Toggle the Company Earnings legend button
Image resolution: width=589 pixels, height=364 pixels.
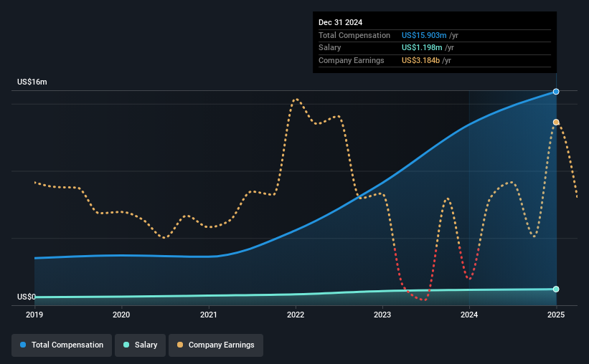point(216,345)
